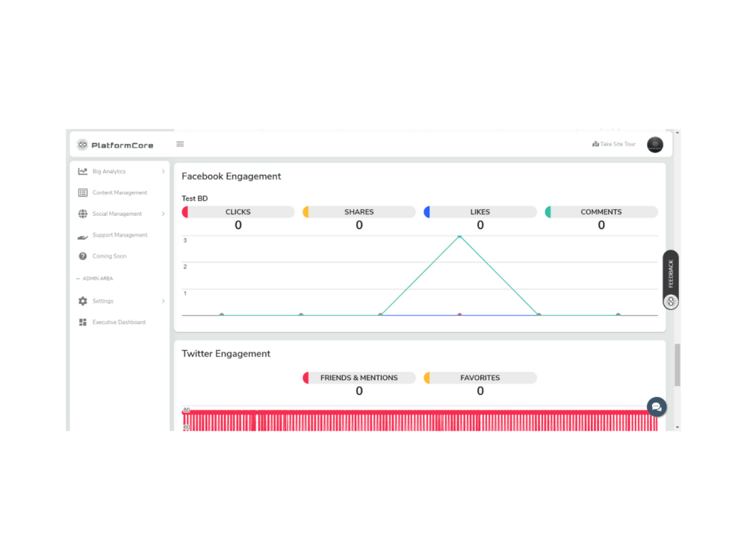Screen dimensions: 747x560
Task: Expand the Settings chevron
Action: tap(163, 301)
